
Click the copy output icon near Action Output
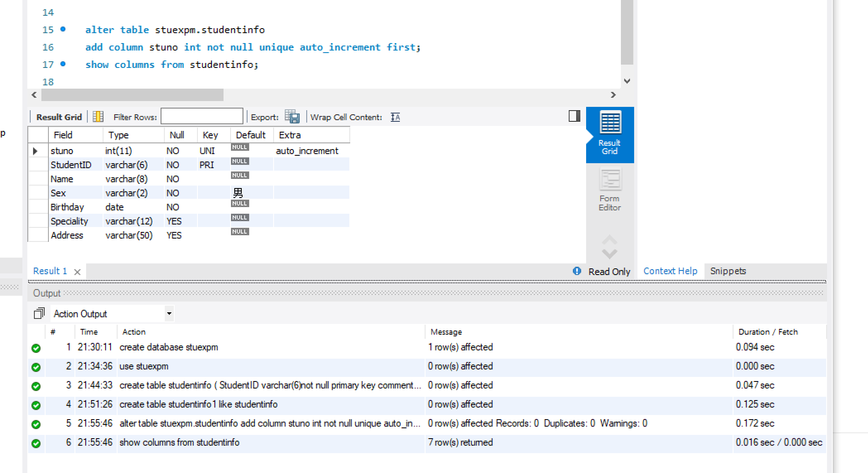39,314
